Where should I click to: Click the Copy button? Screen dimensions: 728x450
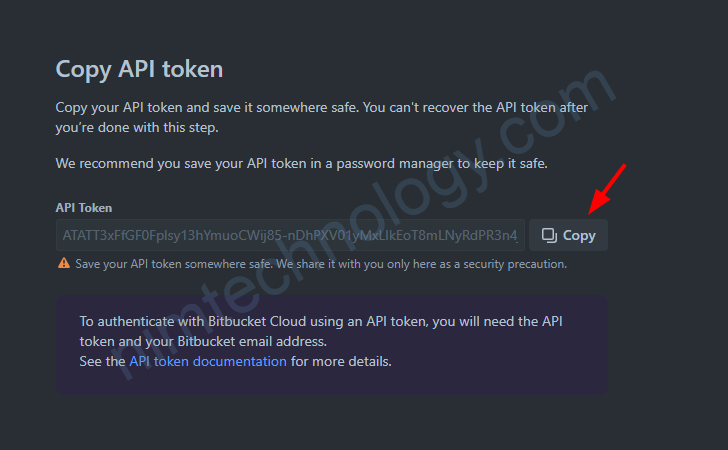point(568,235)
